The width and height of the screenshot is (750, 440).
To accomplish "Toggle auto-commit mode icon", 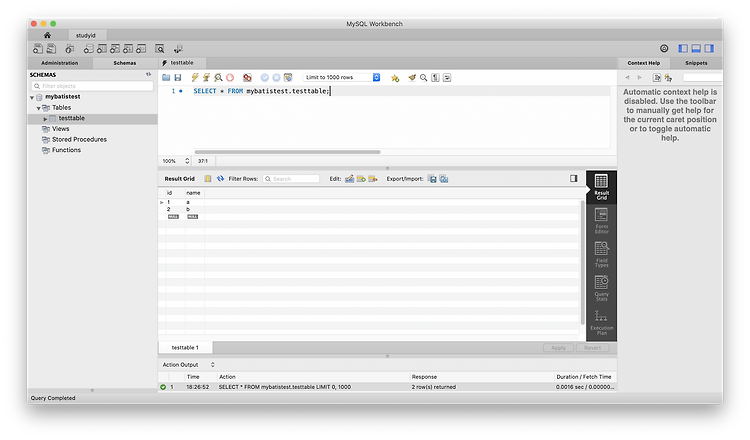I will [x=288, y=77].
